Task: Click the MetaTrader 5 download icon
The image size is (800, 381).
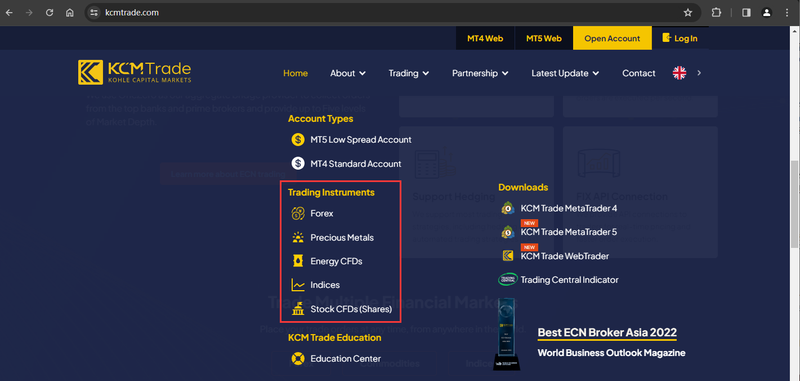Action: click(x=508, y=232)
